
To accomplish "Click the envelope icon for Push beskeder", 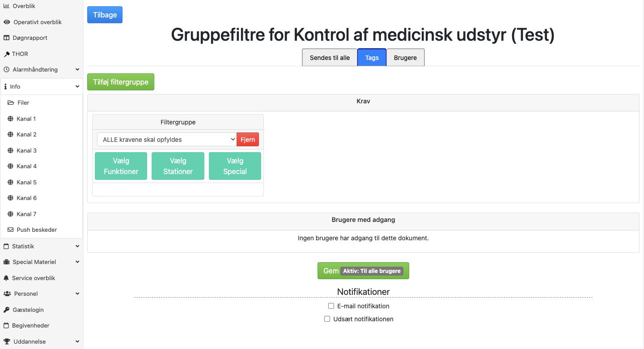I will coord(11,230).
